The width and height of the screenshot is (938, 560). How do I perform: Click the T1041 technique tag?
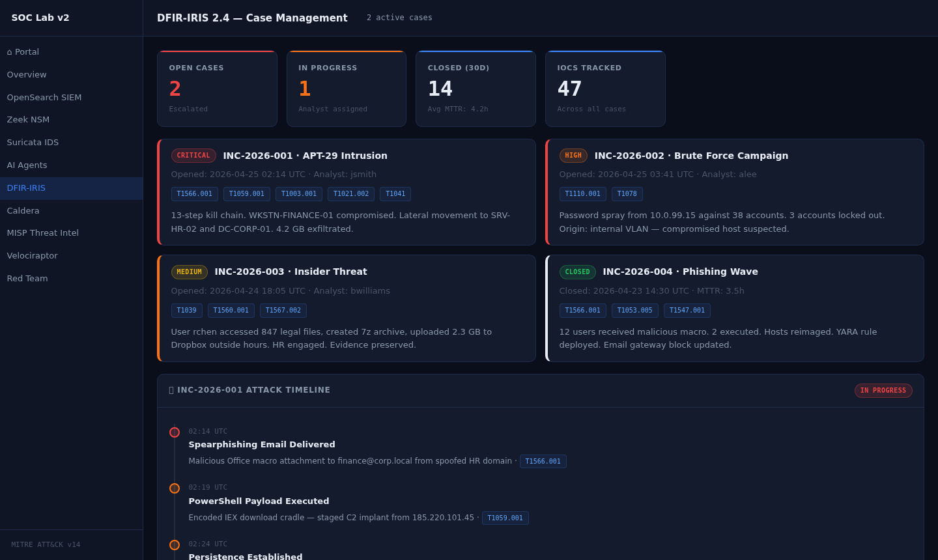395,194
